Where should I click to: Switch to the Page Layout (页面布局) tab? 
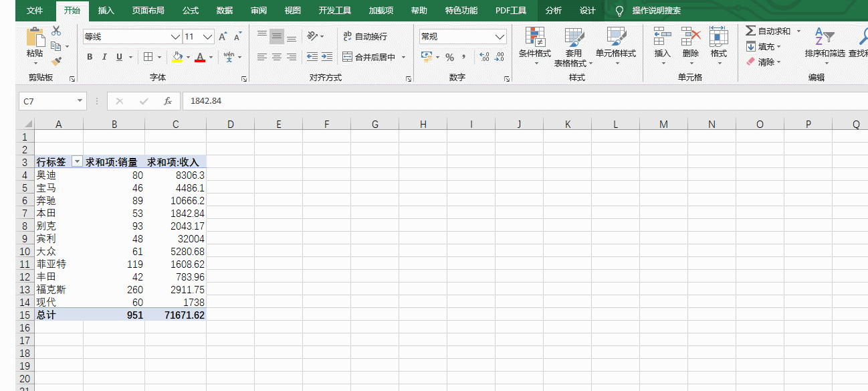click(x=148, y=11)
